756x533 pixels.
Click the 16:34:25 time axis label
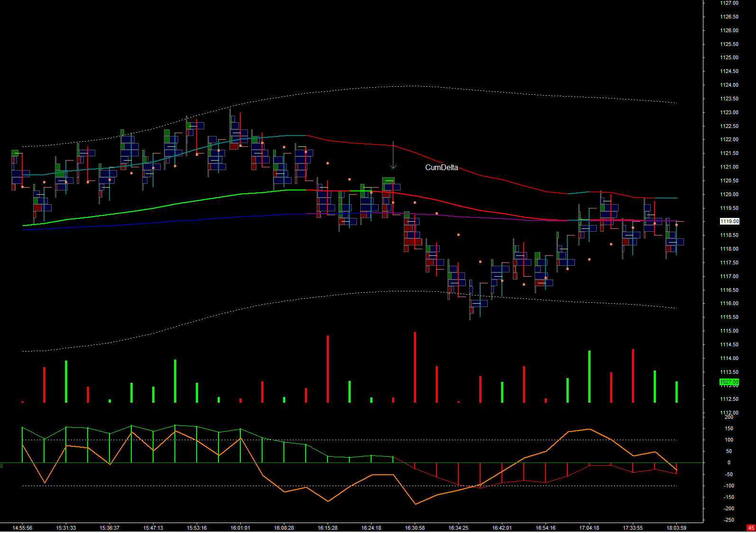458,528
